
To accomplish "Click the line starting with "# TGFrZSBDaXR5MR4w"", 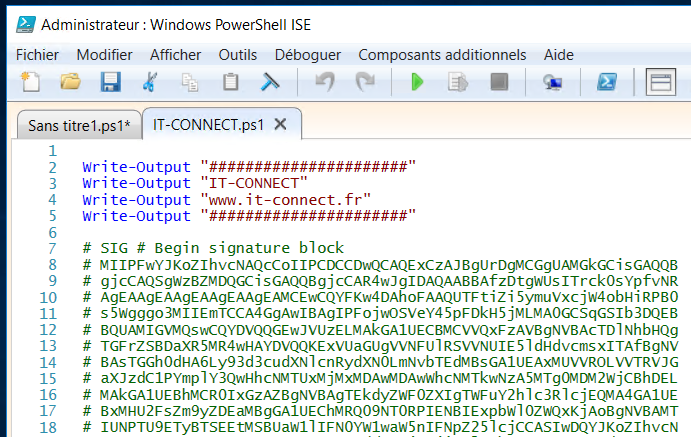I will coord(380,346).
